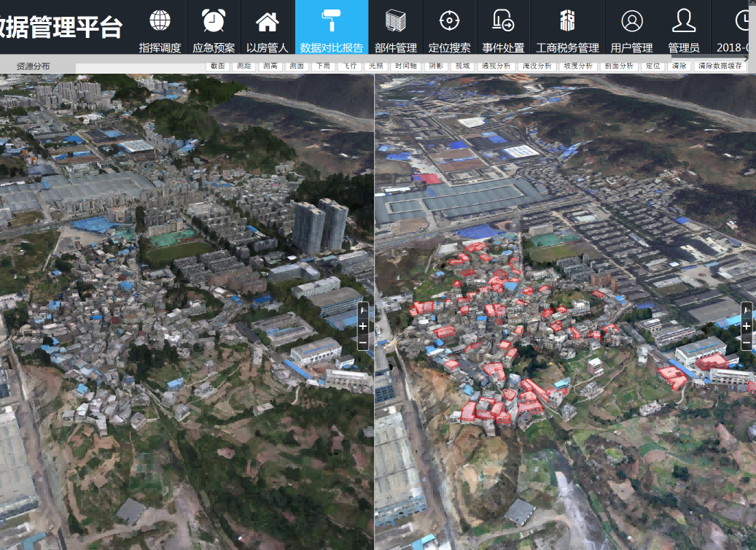Zoom out on the left map
The image size is (756, 550).
[x=363, y=343]
